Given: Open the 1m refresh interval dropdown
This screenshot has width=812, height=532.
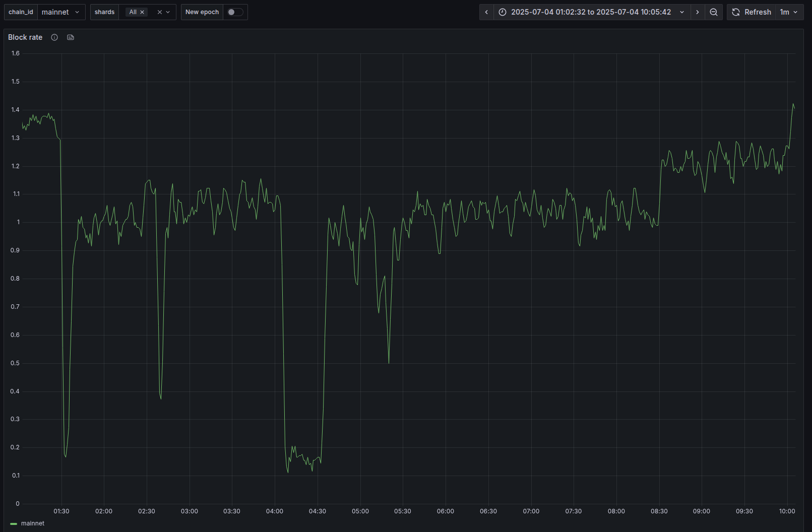Looking at the screenshot, I should click(x=789, y=12).
